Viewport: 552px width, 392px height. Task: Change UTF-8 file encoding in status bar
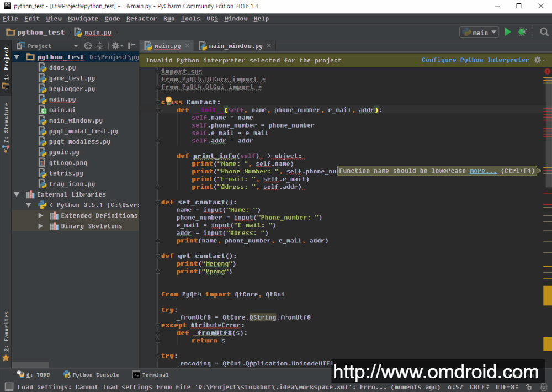click(507, 386)
